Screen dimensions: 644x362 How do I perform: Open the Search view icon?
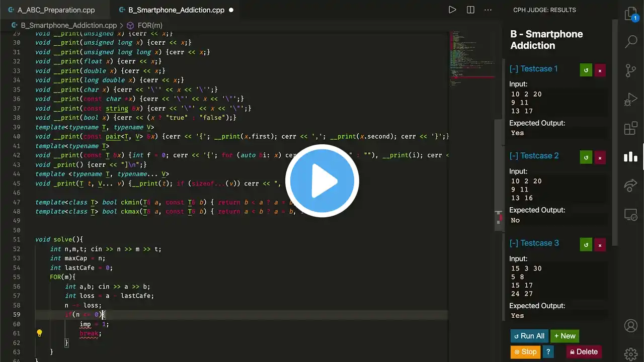pos(630,41)
